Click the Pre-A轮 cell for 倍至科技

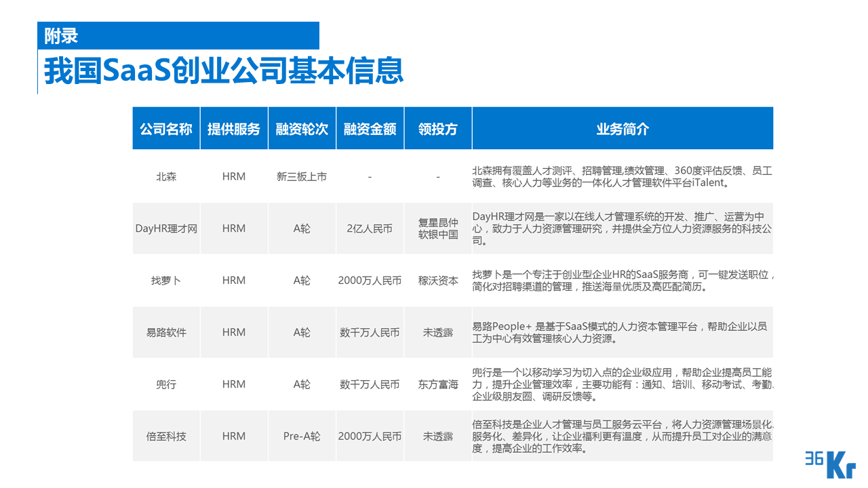click(x=302, y=436)
